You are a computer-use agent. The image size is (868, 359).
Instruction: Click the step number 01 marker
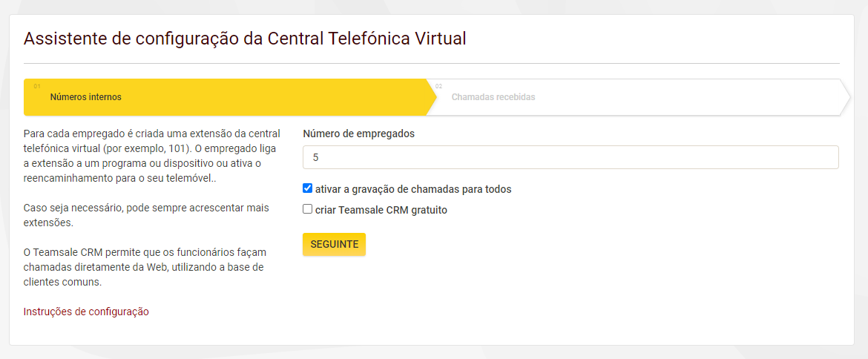pos(37,86)
